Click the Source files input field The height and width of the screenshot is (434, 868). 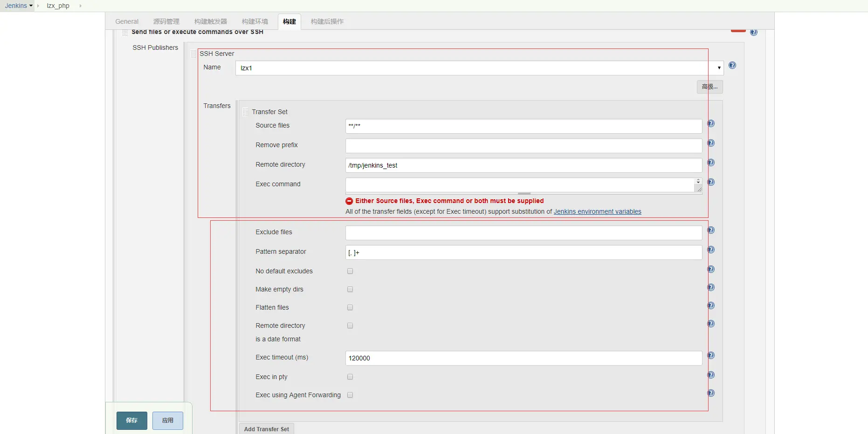click(x=524, y=126)
